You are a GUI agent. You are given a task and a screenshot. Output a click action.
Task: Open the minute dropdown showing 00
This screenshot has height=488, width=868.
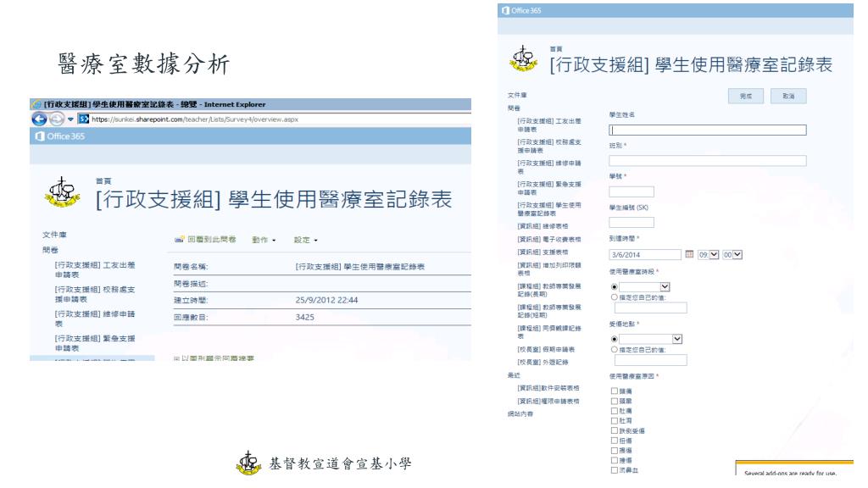(x=732, y=254)
